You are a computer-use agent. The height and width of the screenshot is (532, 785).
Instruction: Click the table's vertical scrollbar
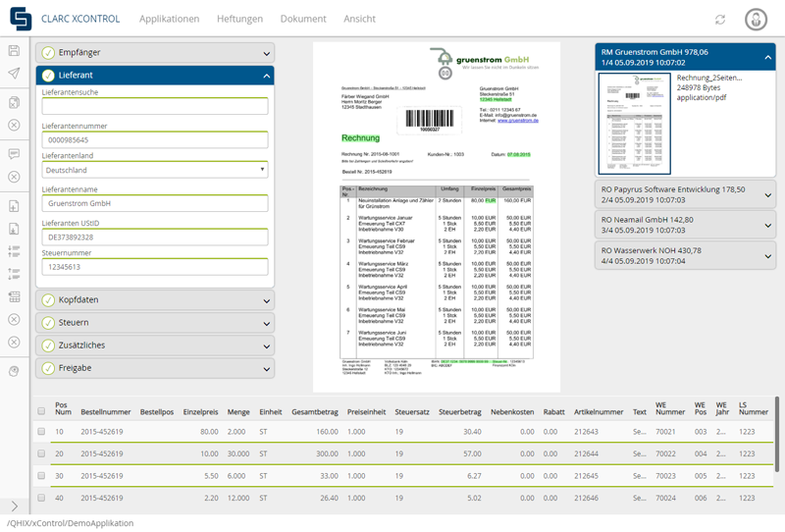pyautogui.click(x=777, y=434)
